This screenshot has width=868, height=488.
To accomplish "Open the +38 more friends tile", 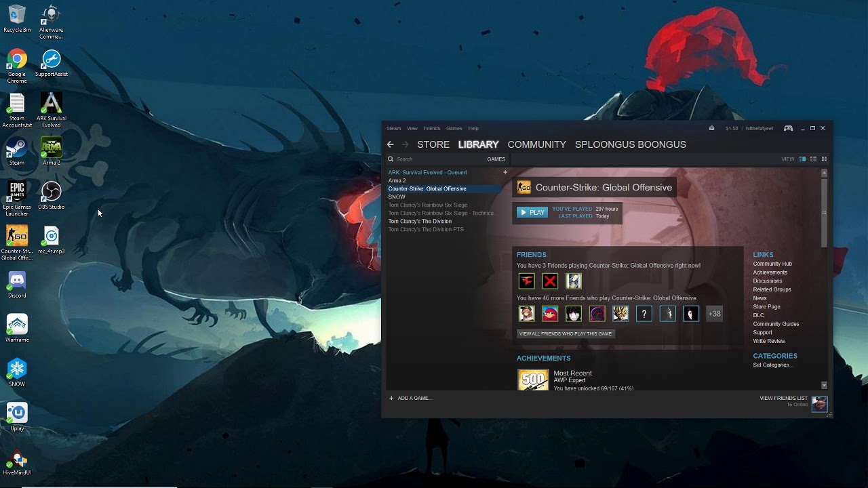I will [714, 313].
